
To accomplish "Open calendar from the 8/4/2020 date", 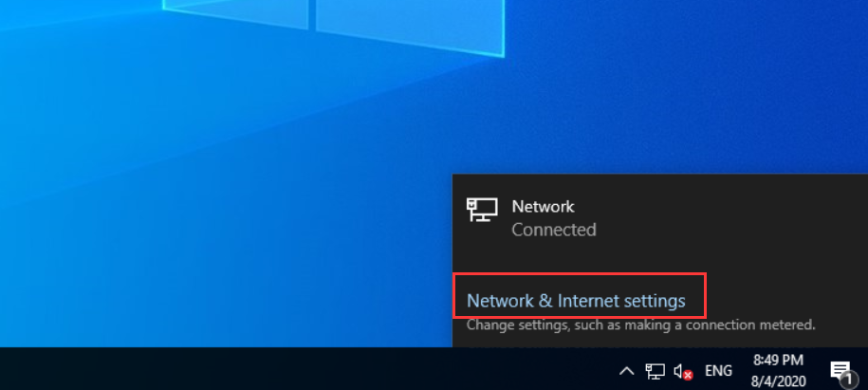I will click(x=778, y=381).
